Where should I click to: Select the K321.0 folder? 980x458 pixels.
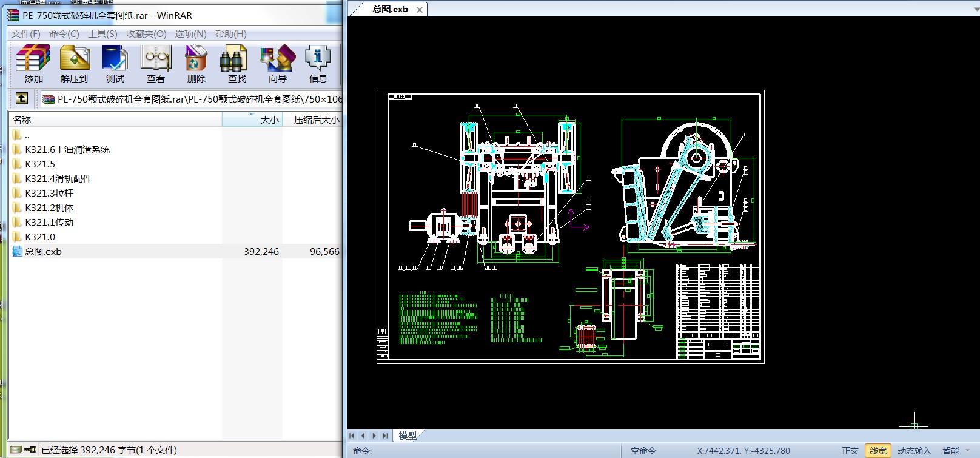40,237
